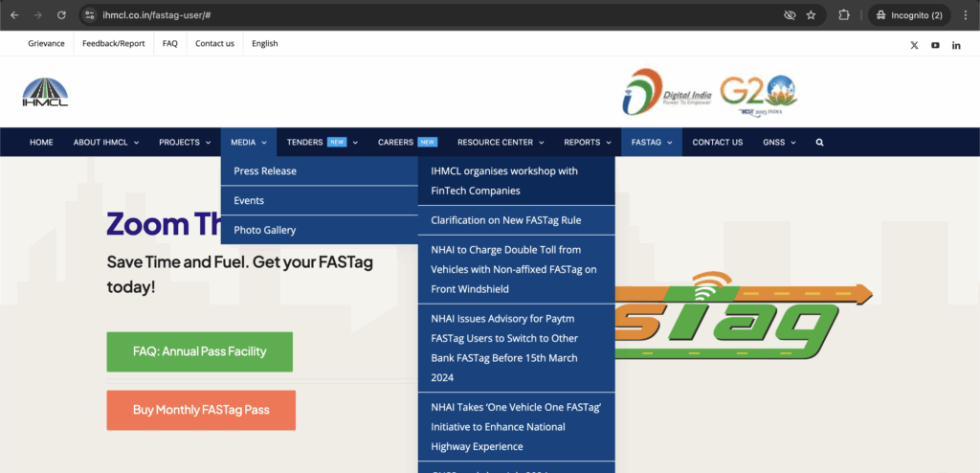
Task: Open the Feedback/Report link
Action: [x=114, y=44]
